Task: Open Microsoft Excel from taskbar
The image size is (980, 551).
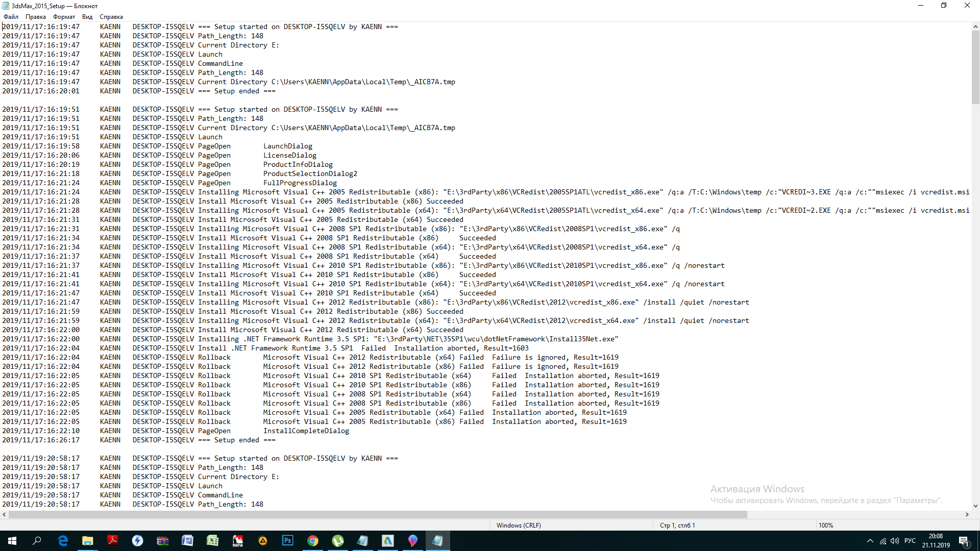Action: point(212,541)
